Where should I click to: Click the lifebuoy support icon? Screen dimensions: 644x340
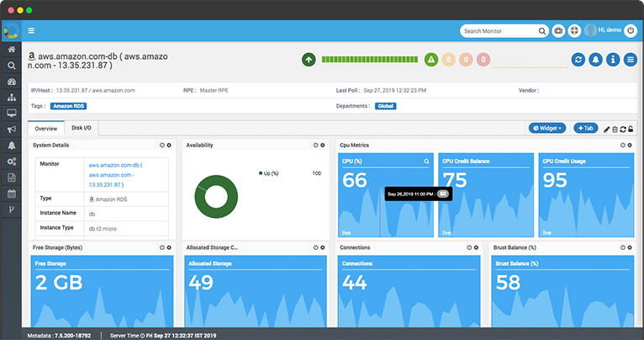click(574, 31)
